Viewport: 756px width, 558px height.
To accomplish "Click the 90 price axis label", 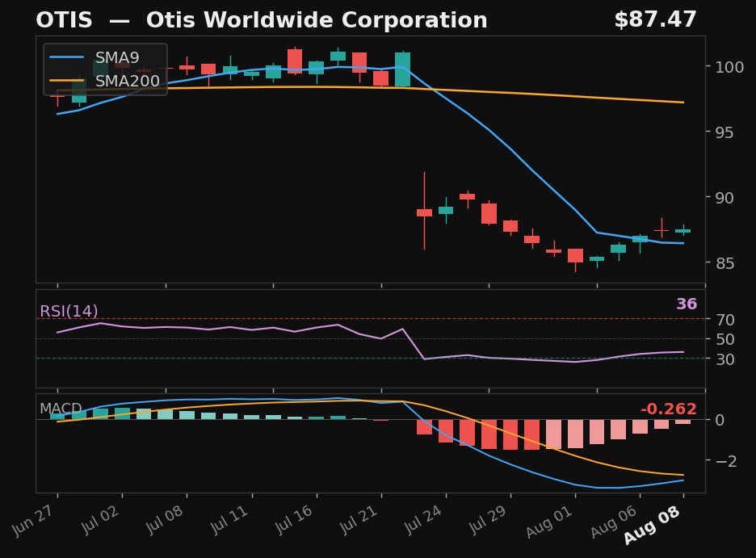I will 724,198.
